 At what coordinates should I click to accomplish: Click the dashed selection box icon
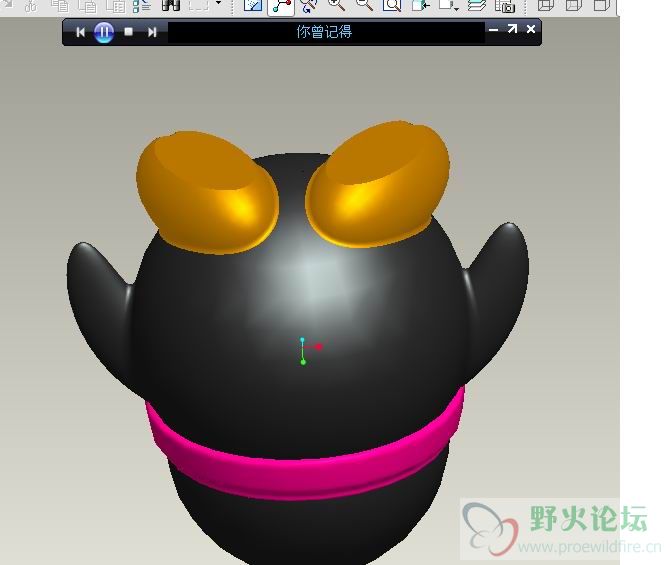[x=199, y=5]
